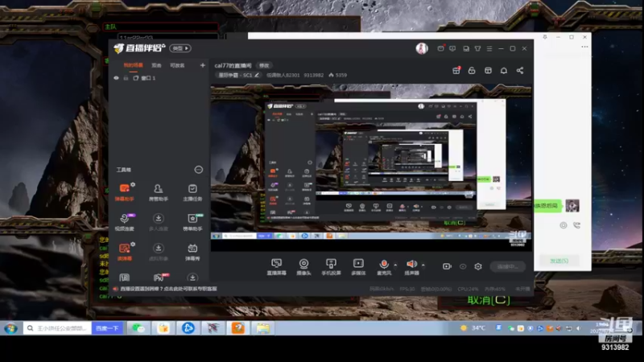The image size is (644, 362).
Task: Mute the 扬声器 speaker
Action: tap(411, 267)
